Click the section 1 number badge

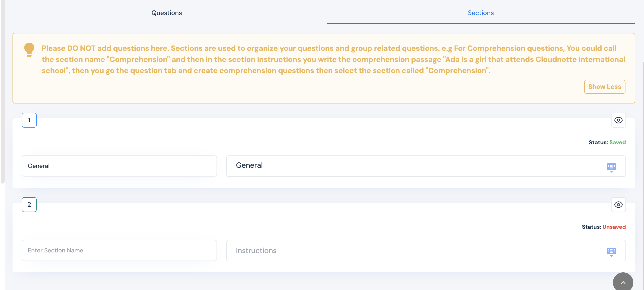[29, 120]
